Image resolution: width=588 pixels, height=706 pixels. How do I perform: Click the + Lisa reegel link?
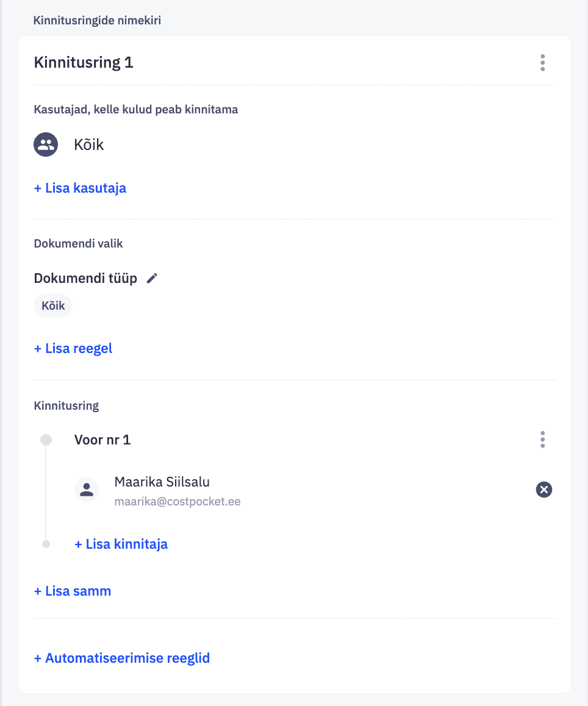(73, 349)
